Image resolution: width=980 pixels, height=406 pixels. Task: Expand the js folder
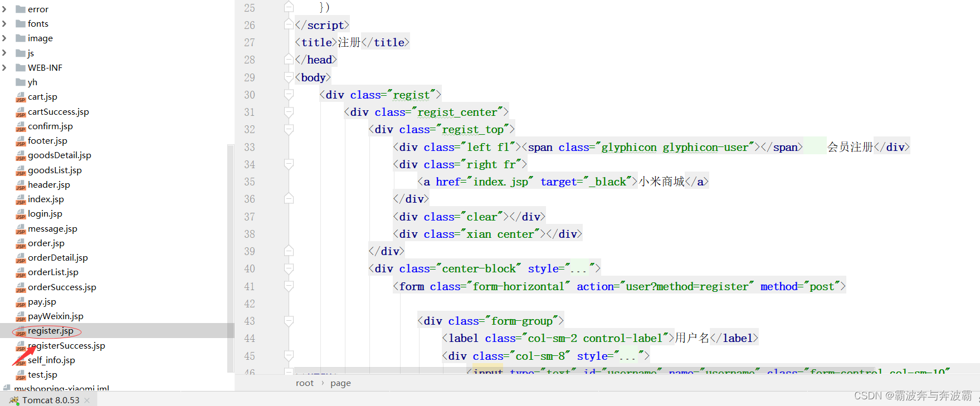(x=4, y=53)
